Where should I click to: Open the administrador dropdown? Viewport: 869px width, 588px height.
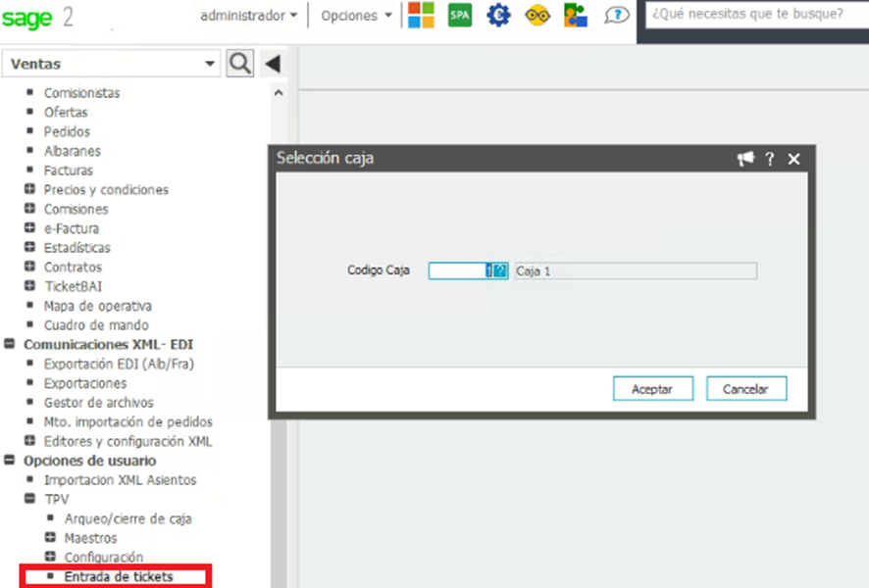coord(249,16)
